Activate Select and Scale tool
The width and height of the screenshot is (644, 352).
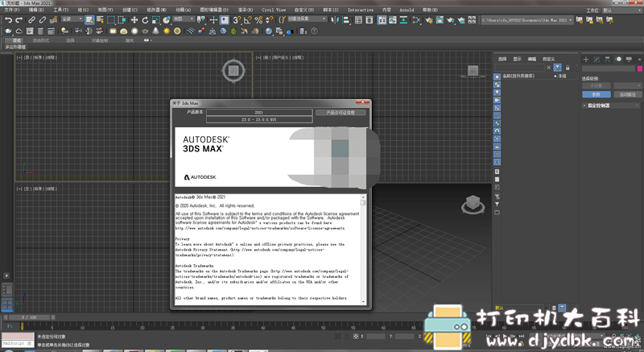point(155,19)
